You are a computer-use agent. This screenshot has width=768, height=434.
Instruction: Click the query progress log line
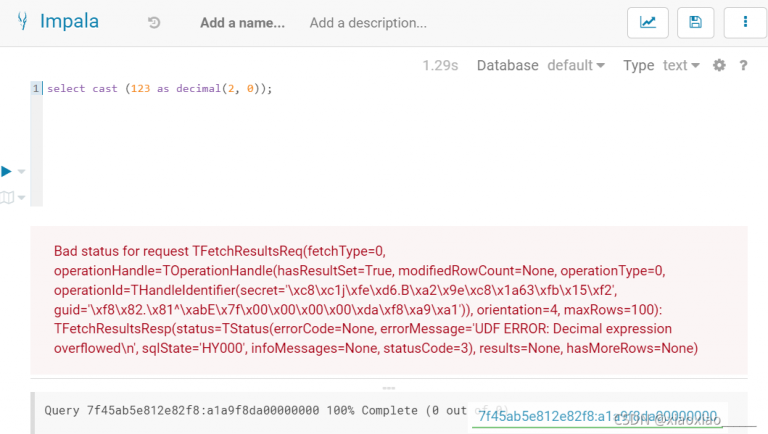250,410
